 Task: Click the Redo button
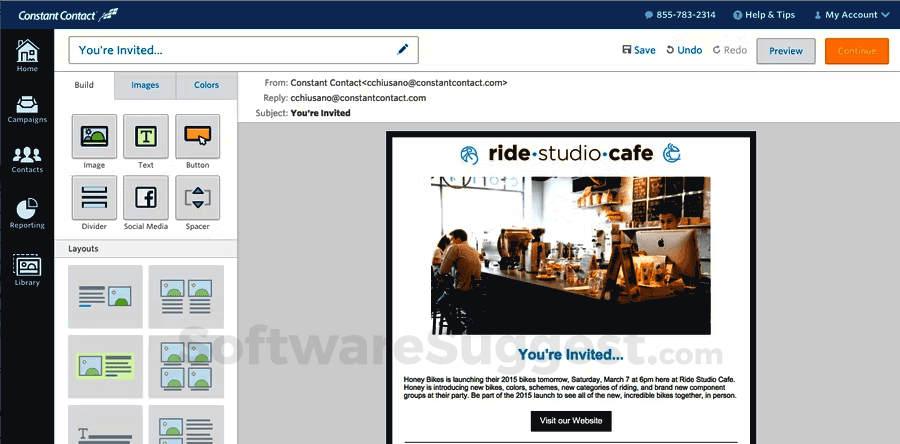(x=730, y=50)
